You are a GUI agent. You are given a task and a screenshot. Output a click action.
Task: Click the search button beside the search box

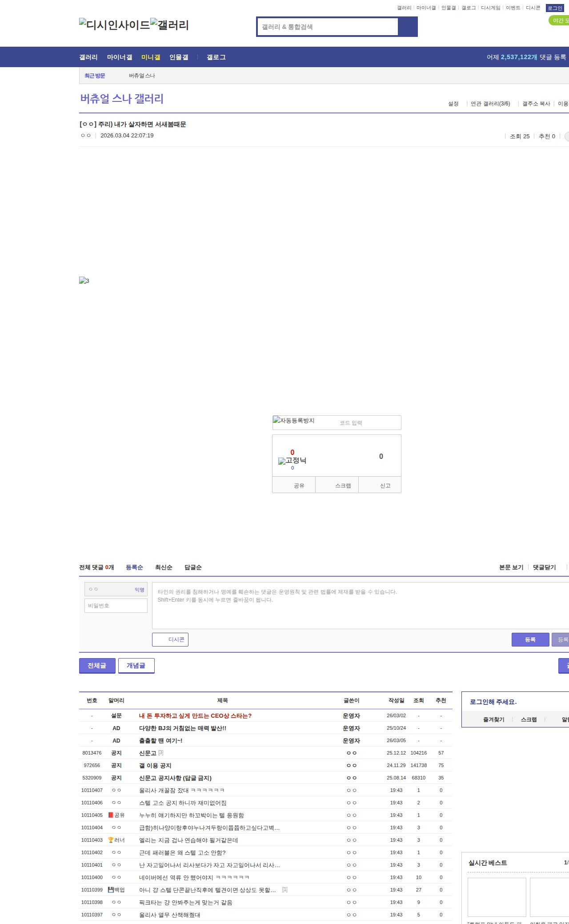pyautogui.click(x=408, y=27)
